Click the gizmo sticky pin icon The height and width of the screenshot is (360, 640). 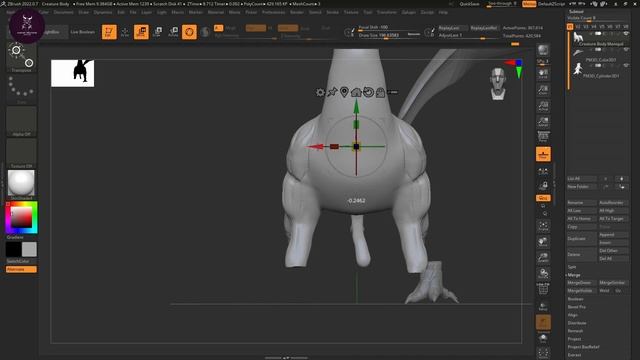pos(332,92)
